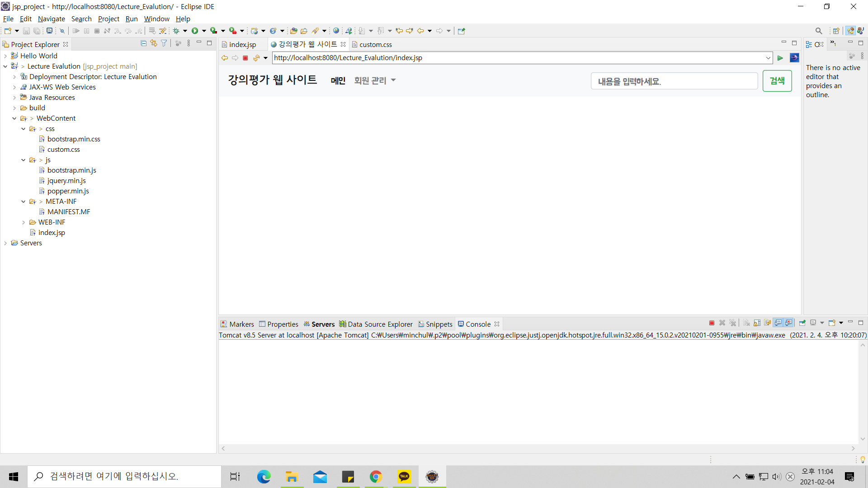
Task: Open Chrome from the Windows taskbar
Action: click(376, 477)
